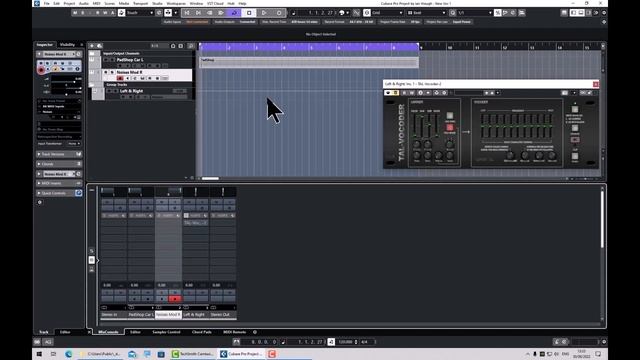640x360 pixels.
Task: Mute the Noises Mod R track
Action: point(106,72)
